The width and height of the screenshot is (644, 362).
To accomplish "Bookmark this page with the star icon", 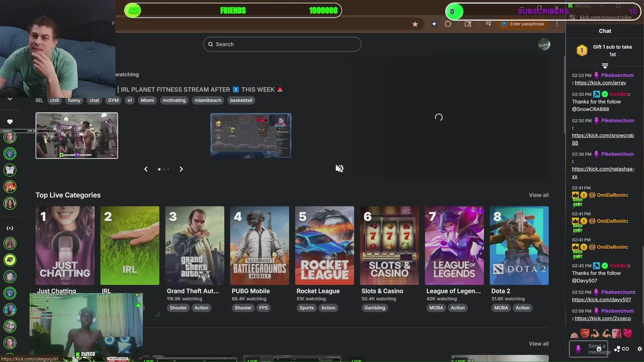I will click(415, 24).
